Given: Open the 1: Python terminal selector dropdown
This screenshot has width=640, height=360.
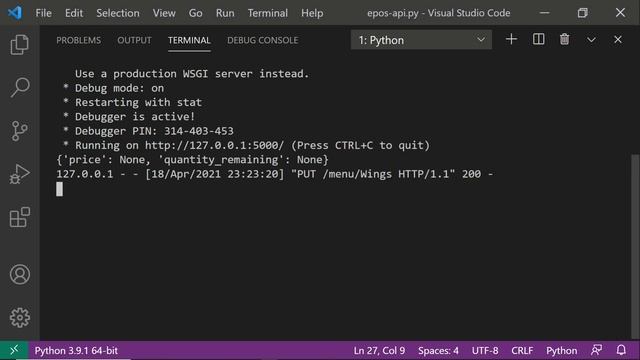Looking at the screenshot, I should [421, 40].
